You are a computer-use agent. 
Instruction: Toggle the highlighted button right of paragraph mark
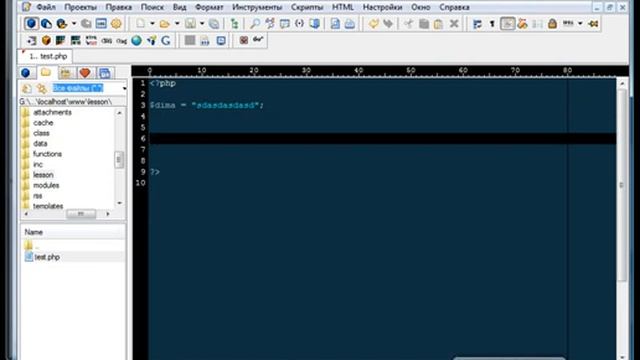[507, 24]
